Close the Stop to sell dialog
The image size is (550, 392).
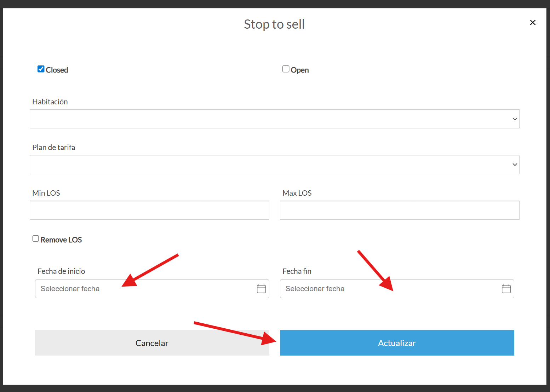pyautogui.click(x=533, y=23)
